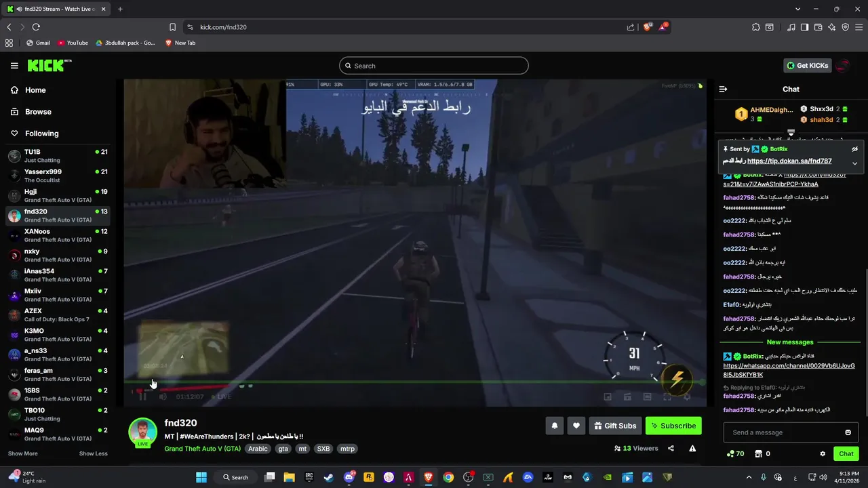Jump to New messages in chat
Image resolution: width=868 pixels, height=488 pixels.
(x=790, y=342)
